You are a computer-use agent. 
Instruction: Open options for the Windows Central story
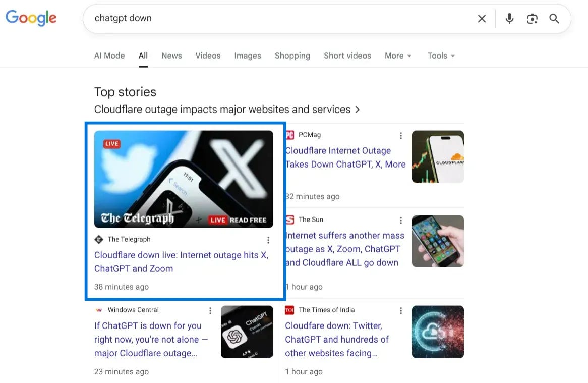(210, 310)
